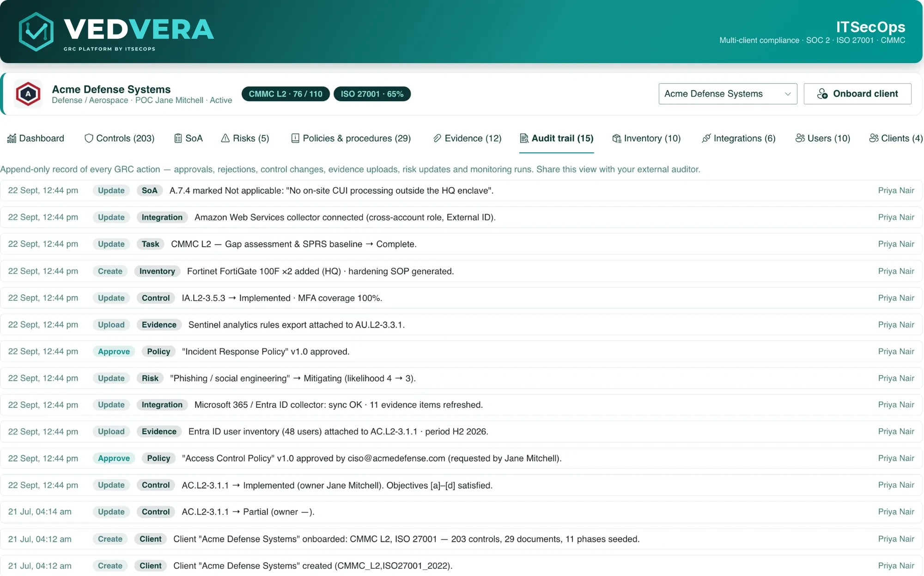Click Approve tag in Incident Response Policy row
Image resolution: width=924 pixels, height=576 pixels.
(114, 352)
